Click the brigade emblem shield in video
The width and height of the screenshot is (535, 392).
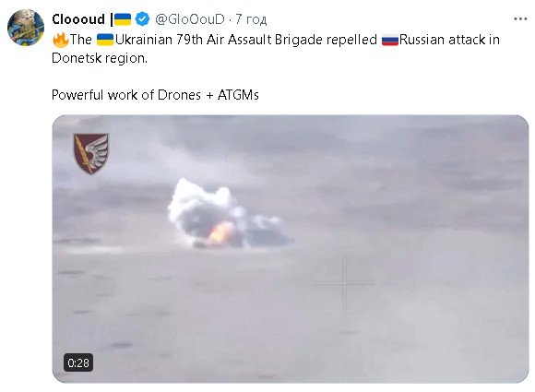(91, 153)
